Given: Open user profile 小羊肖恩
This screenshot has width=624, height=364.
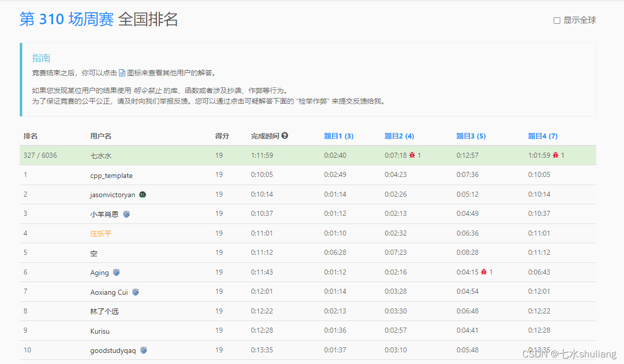Looking at the screenshot, I should (105, 214).
